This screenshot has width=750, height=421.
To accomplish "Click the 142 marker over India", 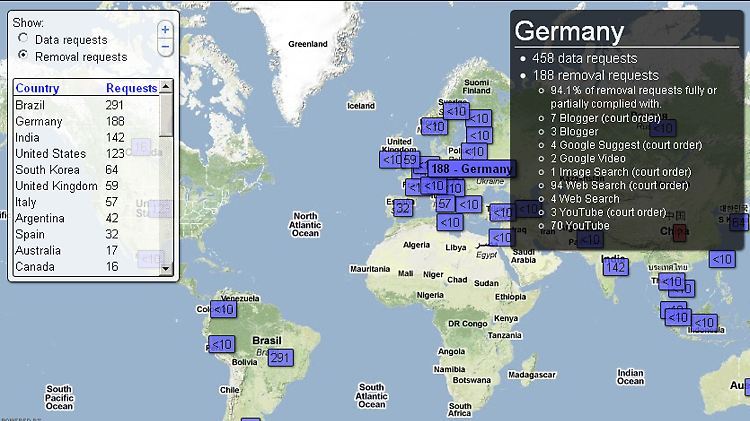I will pos(615,267).
